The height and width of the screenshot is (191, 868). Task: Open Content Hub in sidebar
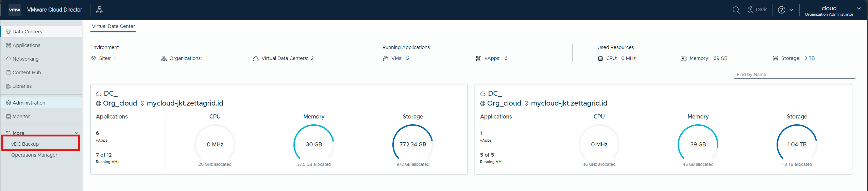coord(41,73)
